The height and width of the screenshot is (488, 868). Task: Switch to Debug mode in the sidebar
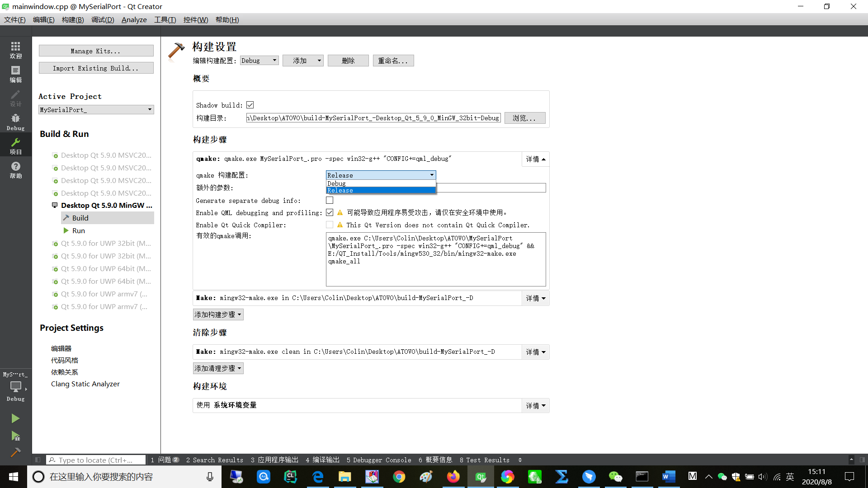point(15,122)
